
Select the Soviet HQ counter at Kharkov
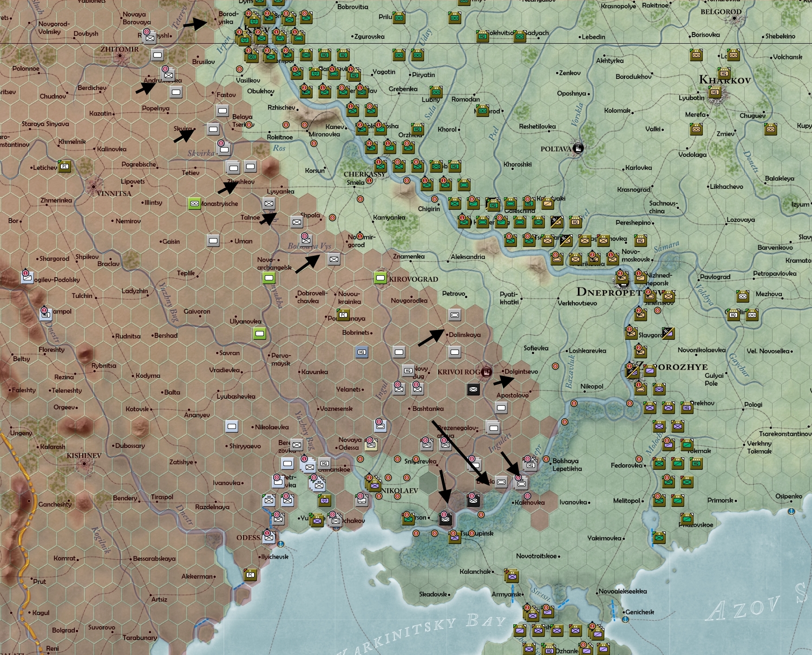point(715,92)
